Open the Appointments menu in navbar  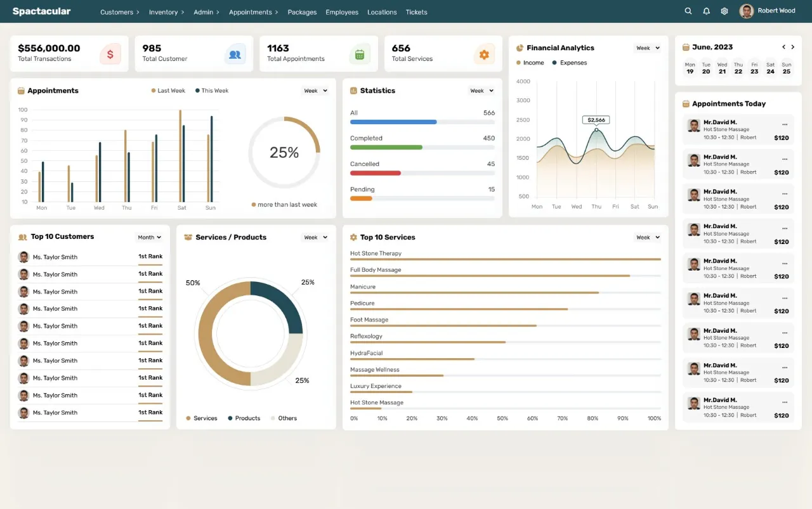tap(254, 12)
